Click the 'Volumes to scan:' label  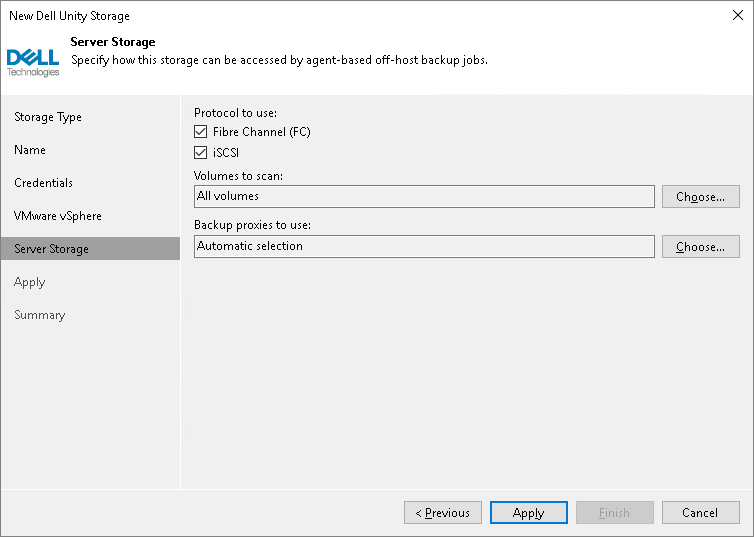pos(239,176)
